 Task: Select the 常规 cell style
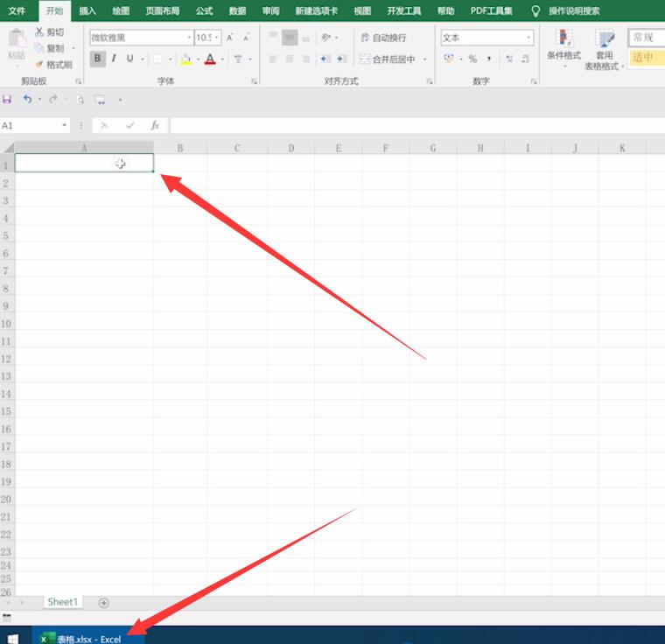click(x=647, y=38)
